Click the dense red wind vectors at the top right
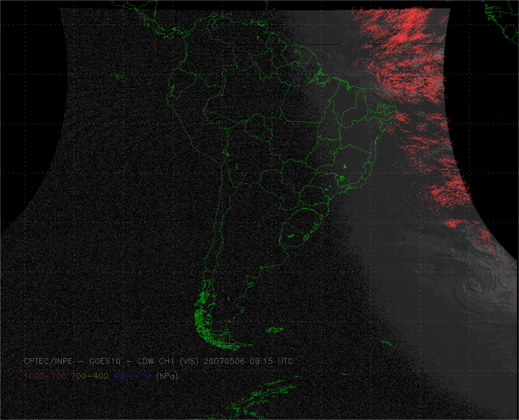519x420 pixels. click(x=409, y=24)
